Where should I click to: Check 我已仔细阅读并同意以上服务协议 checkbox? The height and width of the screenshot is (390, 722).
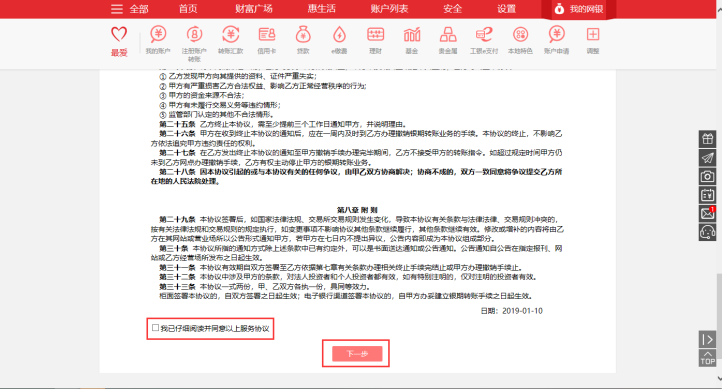tap(156, 328)
